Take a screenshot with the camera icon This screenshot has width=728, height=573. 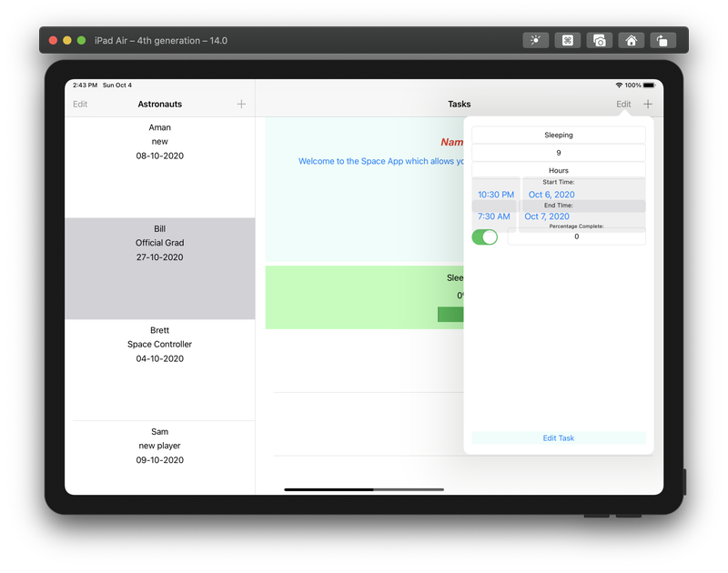click(x=599, y=40)
